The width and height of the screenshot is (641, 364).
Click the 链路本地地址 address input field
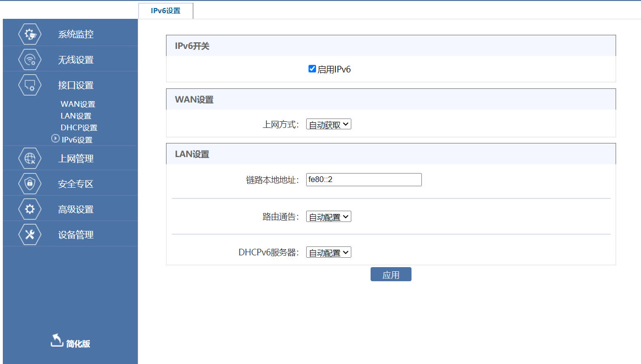click(x=364, y=179)
